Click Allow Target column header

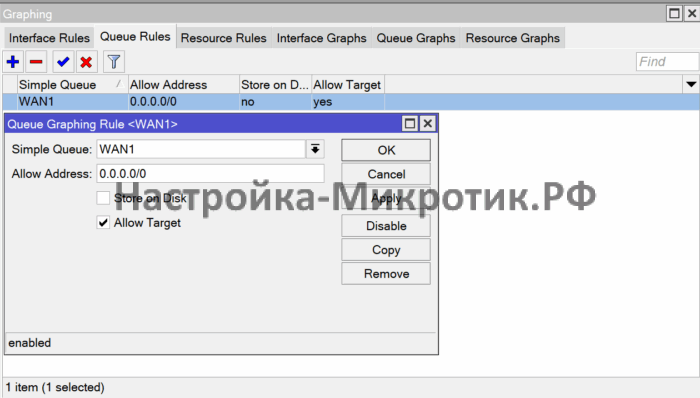click(347, 84)
